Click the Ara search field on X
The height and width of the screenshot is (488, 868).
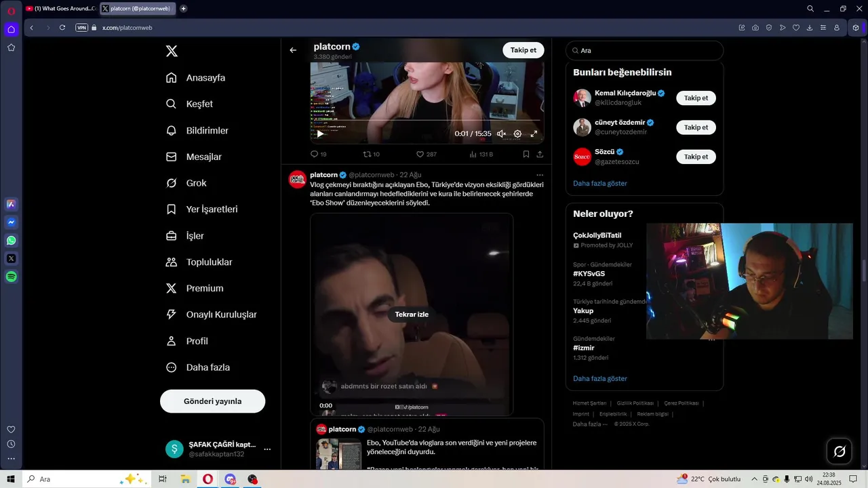point(644,51)
